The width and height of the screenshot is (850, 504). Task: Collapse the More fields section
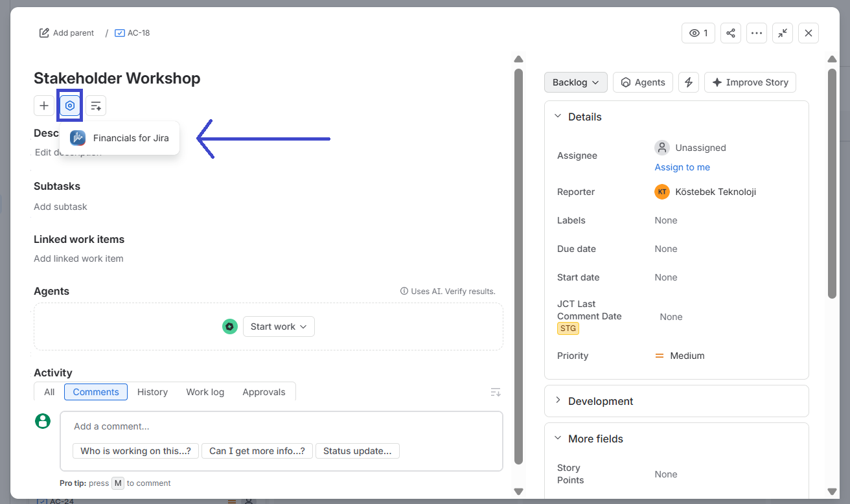pos(558,439)
